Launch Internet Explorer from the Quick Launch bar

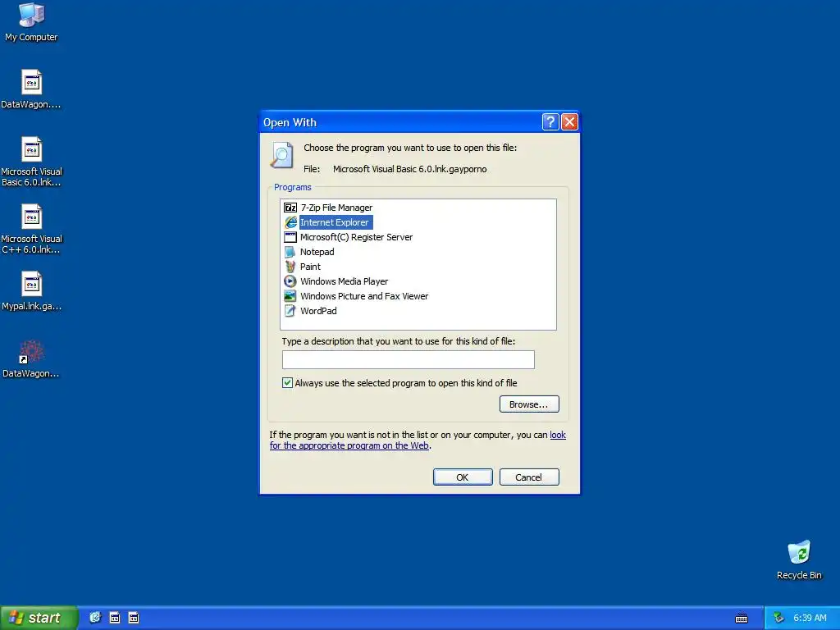point(95,618)
